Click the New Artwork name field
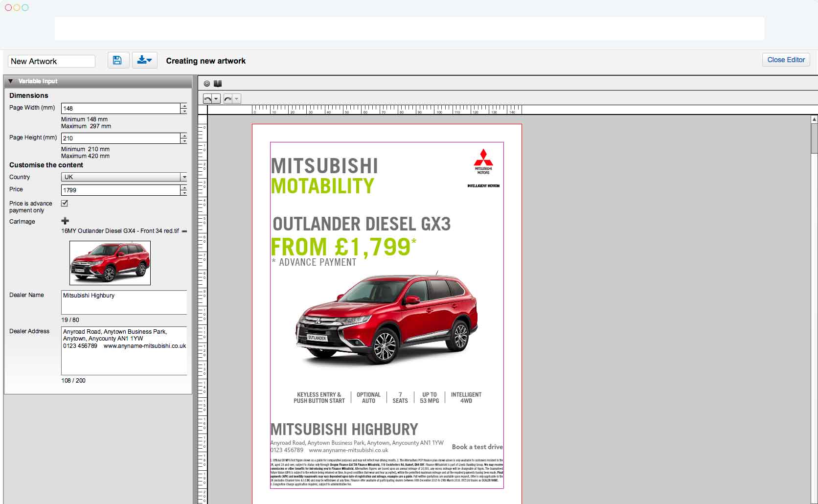 tap(51, 61)
